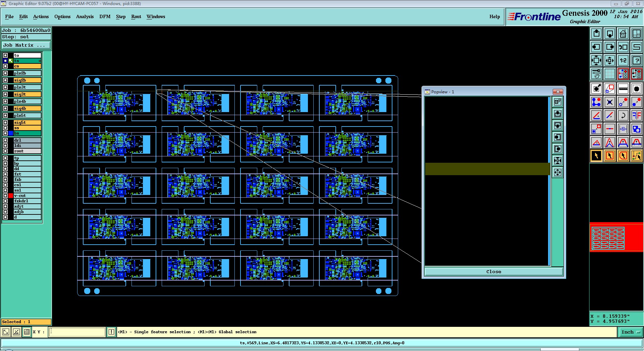Screen dimensions: 644x351
Task: Click the Popview fit-to-window icon at top
Action: [557, 102]
